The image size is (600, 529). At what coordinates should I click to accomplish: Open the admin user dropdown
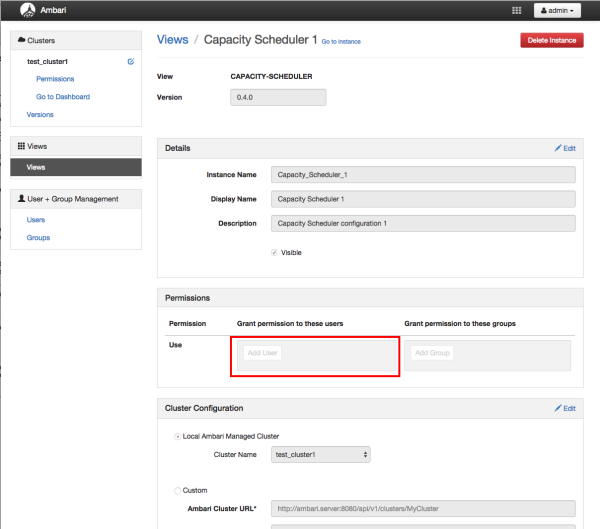[x=557, y=10]
